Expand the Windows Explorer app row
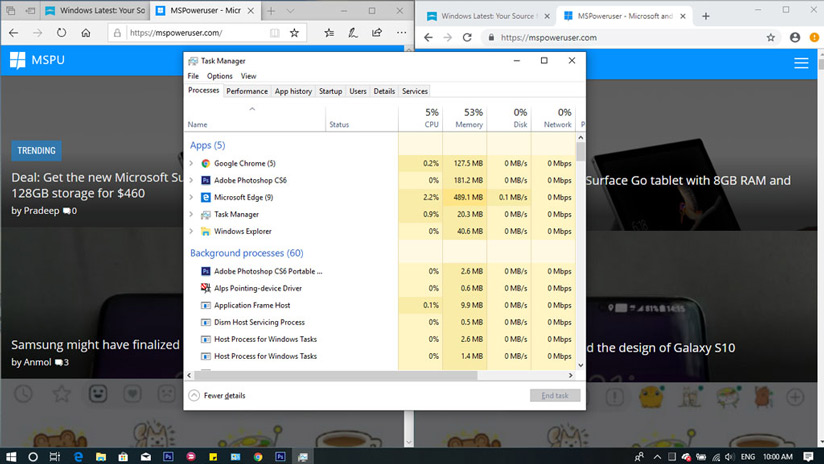Image resolution: width=824 pixels, height=464 pixels. tap(191, 231)
